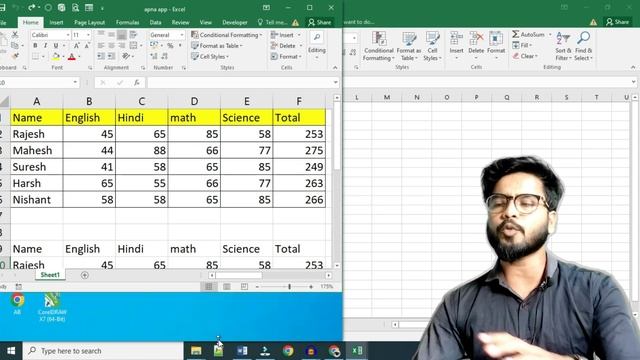
Task: Center text horizontally in Alignment group
Action: tap(111, 46)
